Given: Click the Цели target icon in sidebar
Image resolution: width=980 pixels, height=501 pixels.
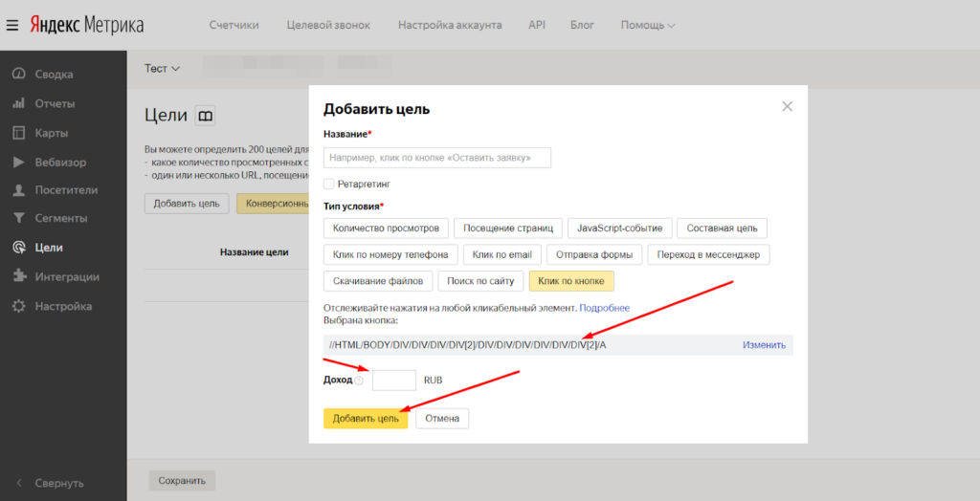Looking at the screenshot, I should [x=18, y=248].
